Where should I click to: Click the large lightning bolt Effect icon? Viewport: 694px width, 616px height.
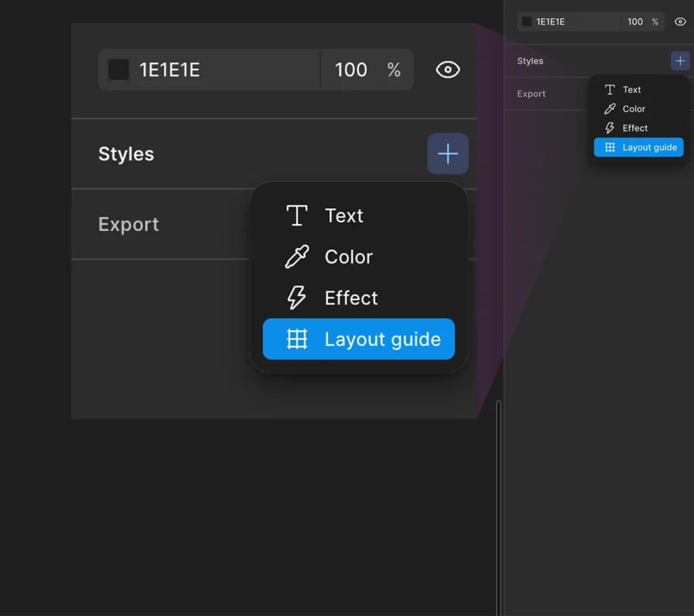[297, 297]
